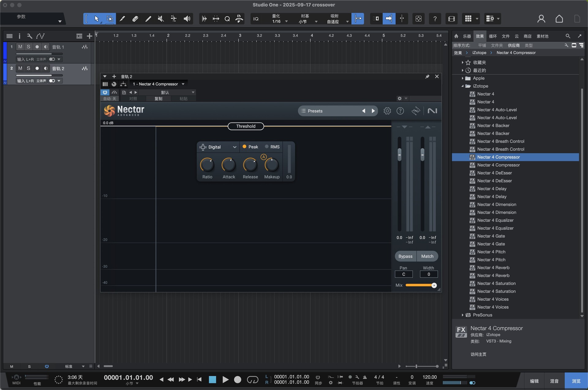Click the Match button
This screenshot has width=588, height=390.
click(427, 256)
